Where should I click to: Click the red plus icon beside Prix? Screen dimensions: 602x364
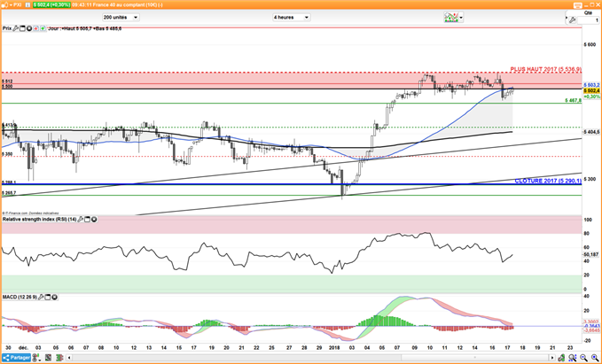pos(35,28)
